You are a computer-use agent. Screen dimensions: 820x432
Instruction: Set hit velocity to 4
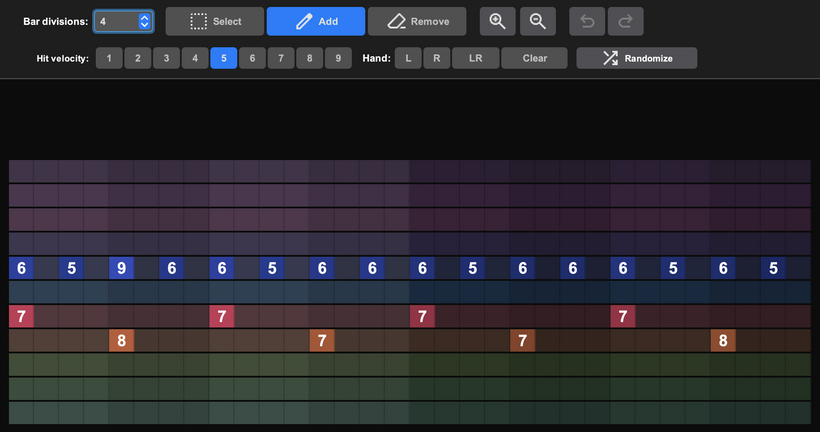195,58
